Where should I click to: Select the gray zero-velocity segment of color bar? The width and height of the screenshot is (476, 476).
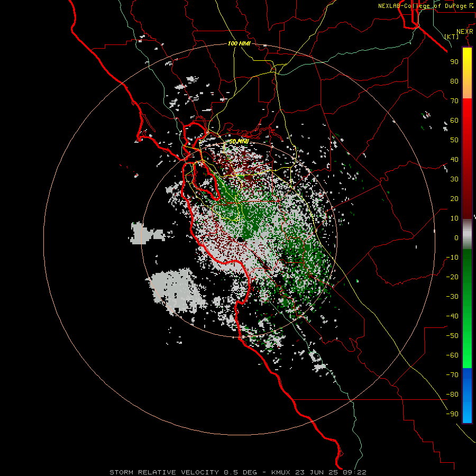pyautogui.click(x=467, y=234)
